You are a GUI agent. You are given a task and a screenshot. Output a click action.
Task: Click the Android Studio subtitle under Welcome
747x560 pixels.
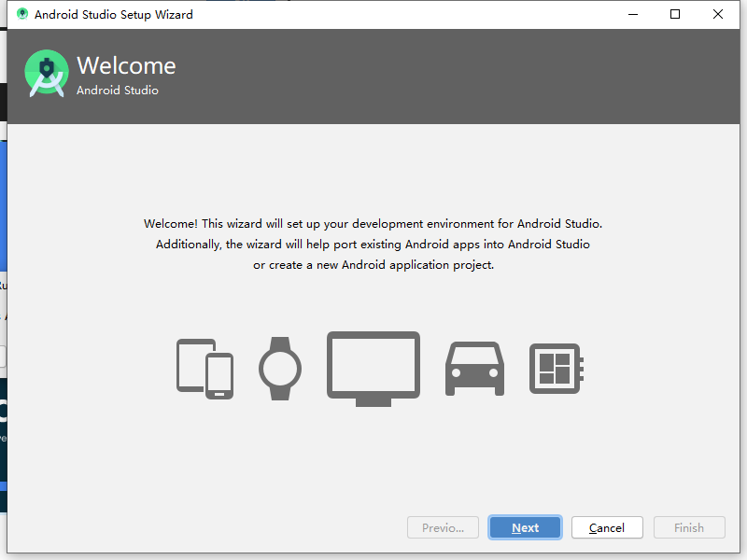(118, 91)
